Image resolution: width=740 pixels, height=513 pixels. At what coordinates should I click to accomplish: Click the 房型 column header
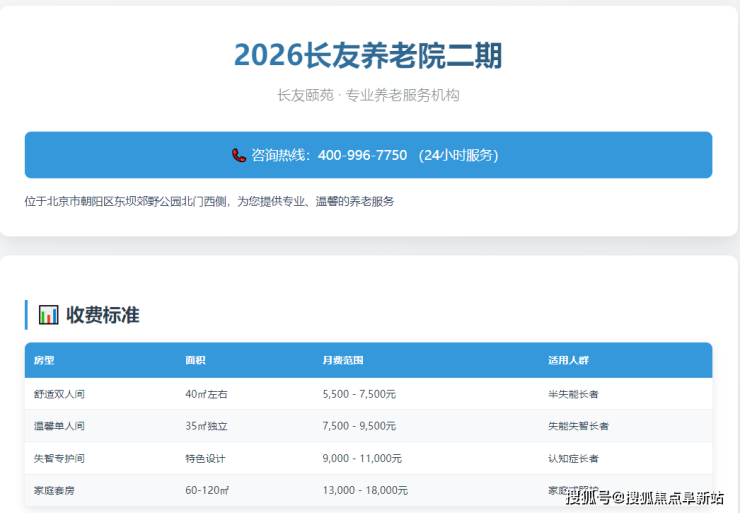[44, 360]
